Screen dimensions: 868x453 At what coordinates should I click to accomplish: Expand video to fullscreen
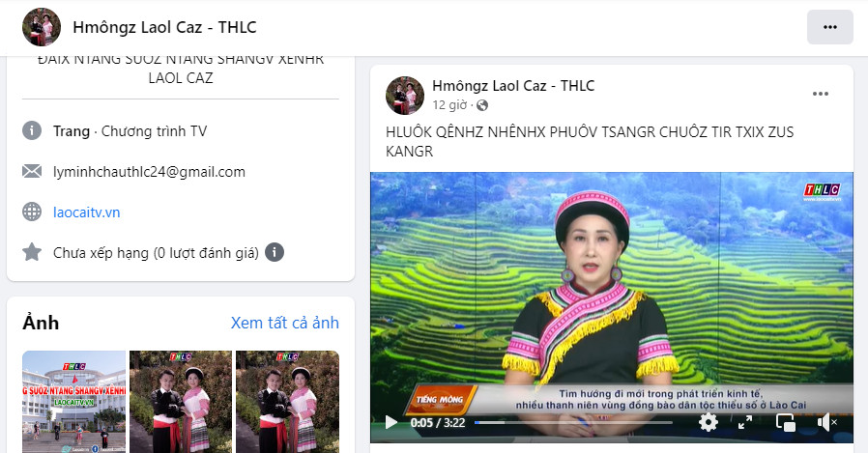[x=744, y=423]
